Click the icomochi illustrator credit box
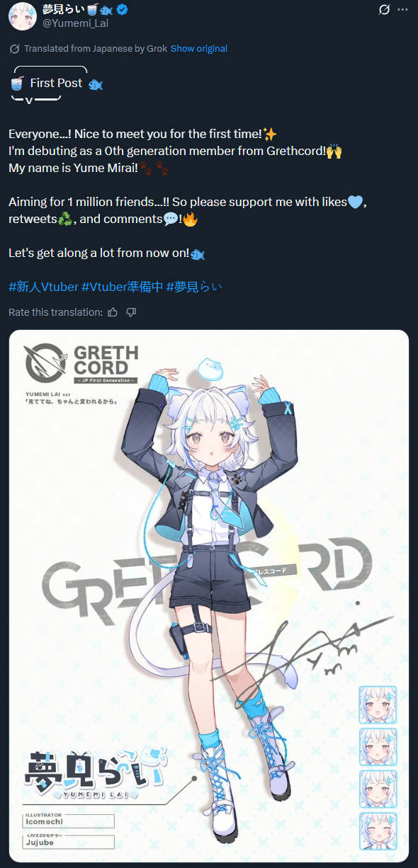 coord(69,821)
